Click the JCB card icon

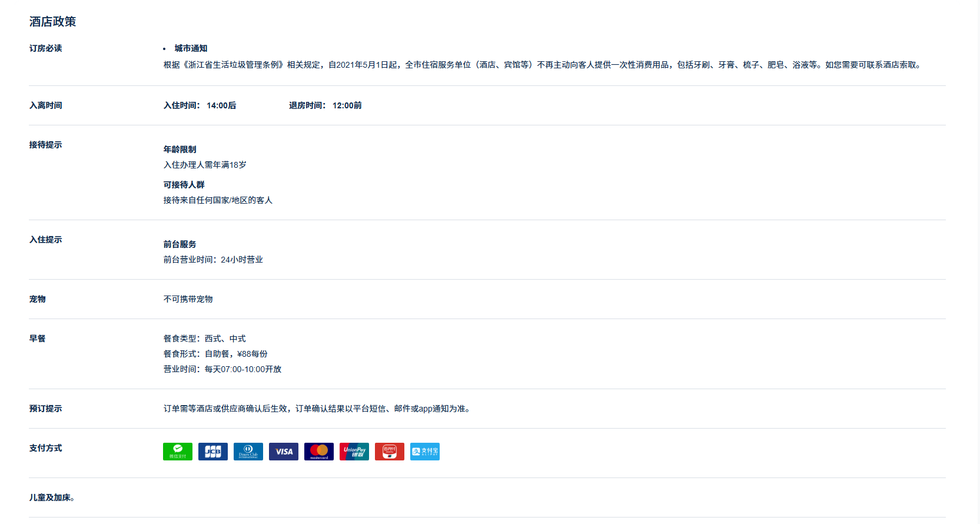(x=213, y=452)
